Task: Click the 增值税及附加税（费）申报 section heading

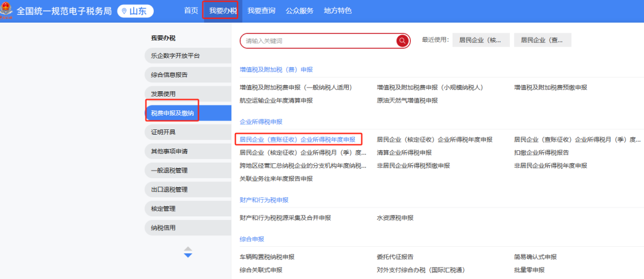Action: click(277, 69)
